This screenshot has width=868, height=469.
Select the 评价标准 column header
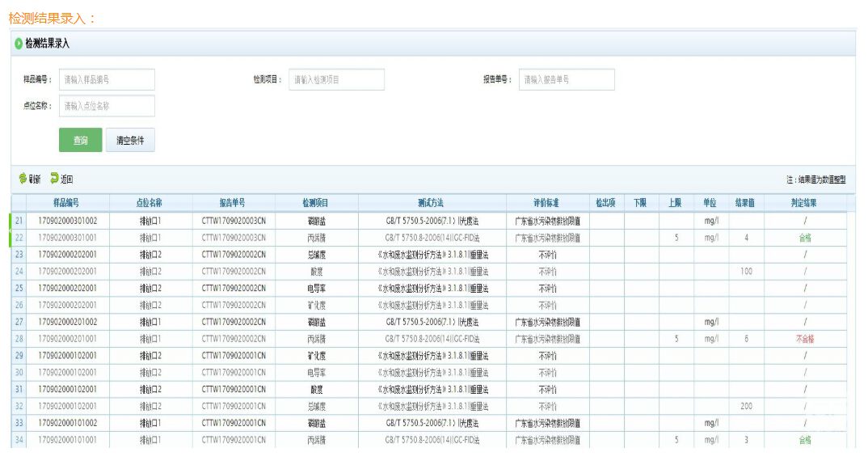[547, 203]
